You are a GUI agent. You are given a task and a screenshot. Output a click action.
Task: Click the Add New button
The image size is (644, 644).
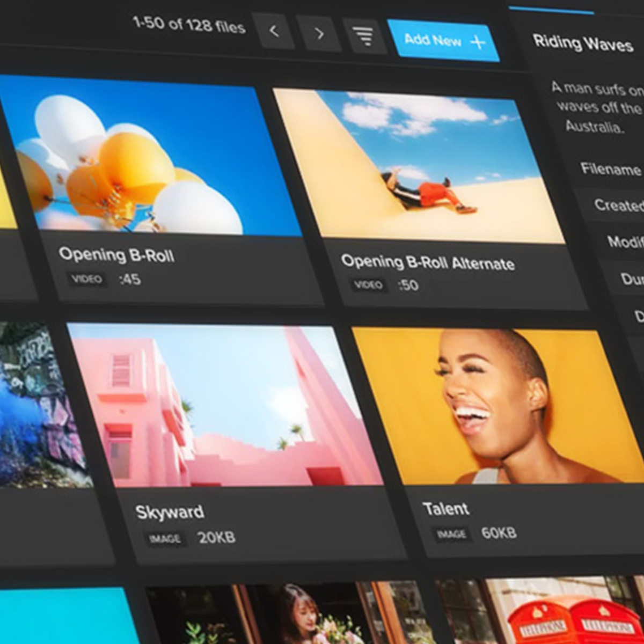click(443, 41)
